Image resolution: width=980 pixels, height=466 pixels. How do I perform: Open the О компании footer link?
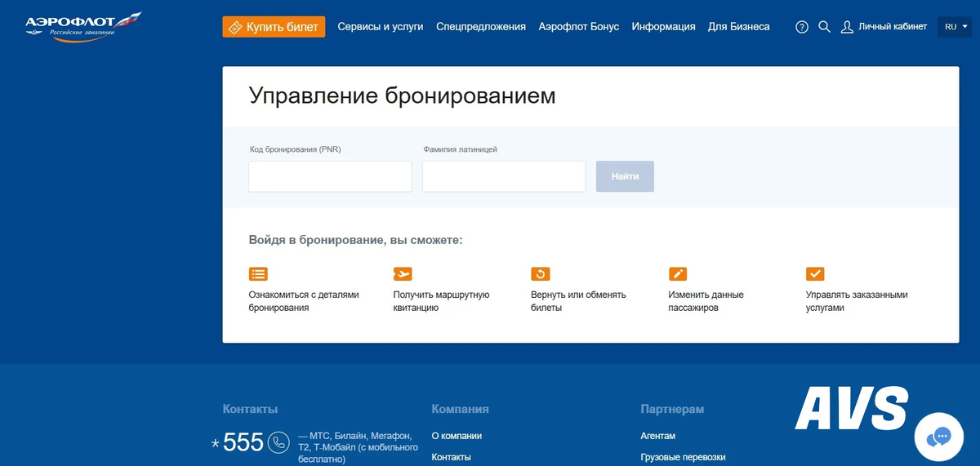click(457, 436)
